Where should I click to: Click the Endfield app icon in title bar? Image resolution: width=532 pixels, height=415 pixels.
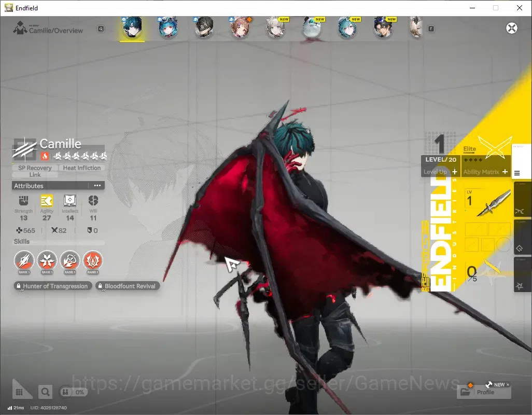8,7
